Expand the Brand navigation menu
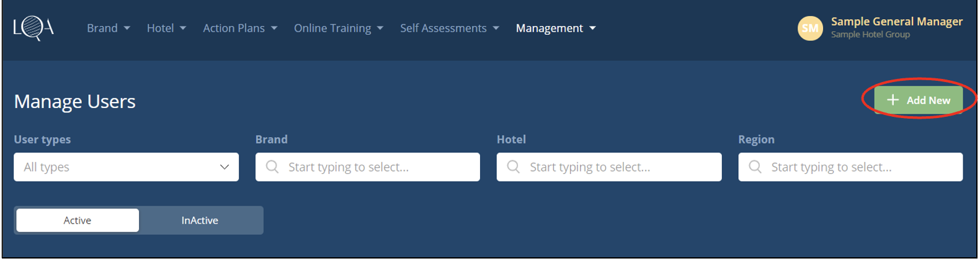This screenshot has height=261, width=980. pyautogui.click(x=109, y=29)
